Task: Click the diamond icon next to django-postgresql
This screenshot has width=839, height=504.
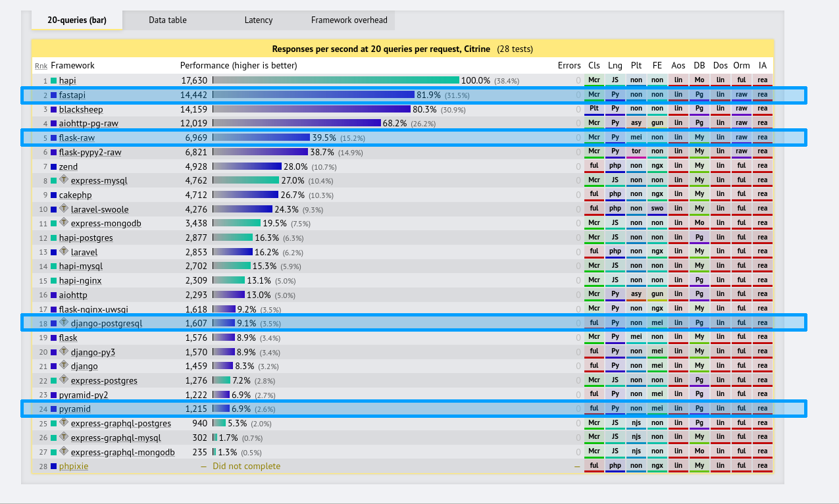Action: pyautogui.click(x=64, y=322)
